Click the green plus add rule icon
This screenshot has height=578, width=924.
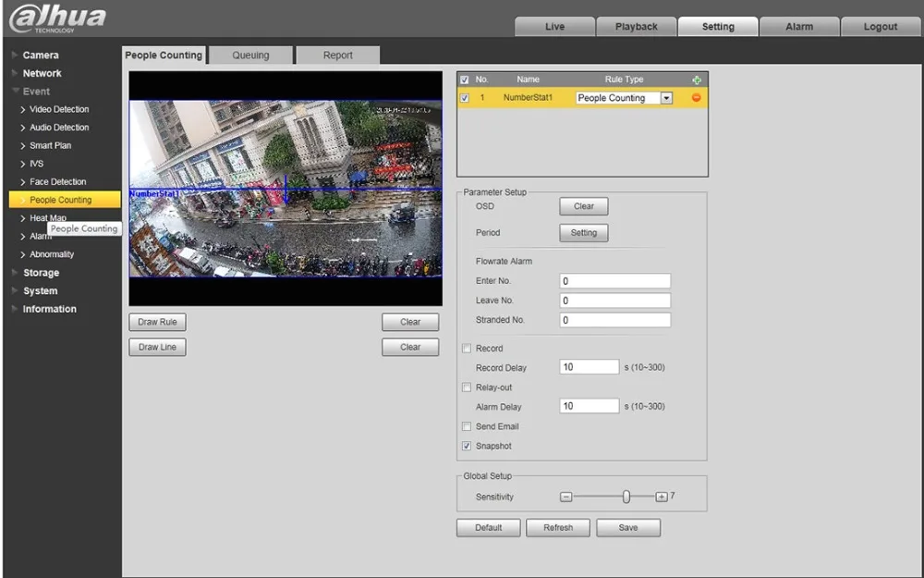coord(697,80)
